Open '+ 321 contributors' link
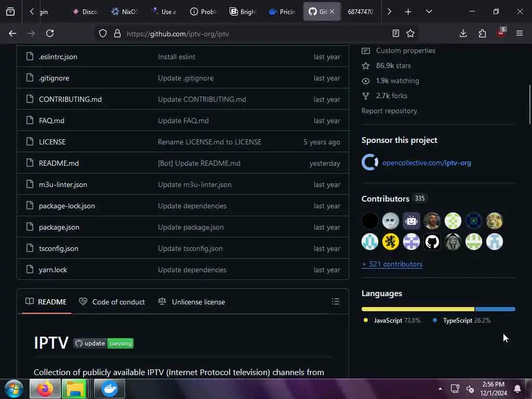This screenshot has width=532, height=399. pos(392,264)
